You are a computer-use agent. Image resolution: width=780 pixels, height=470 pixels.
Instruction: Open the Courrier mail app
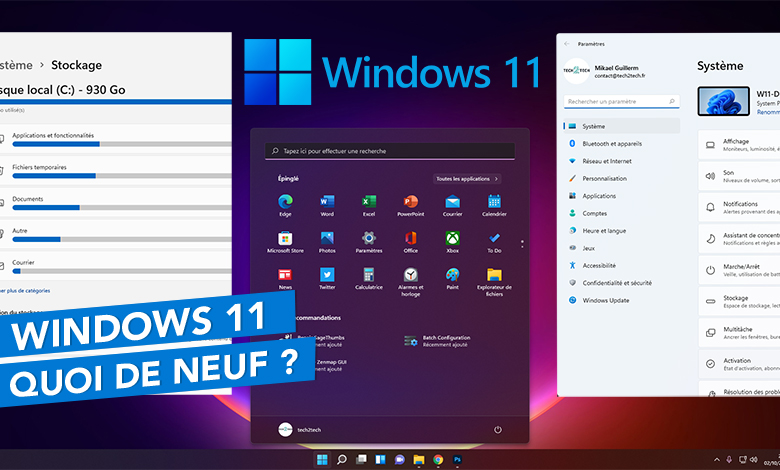coord(452,205)
